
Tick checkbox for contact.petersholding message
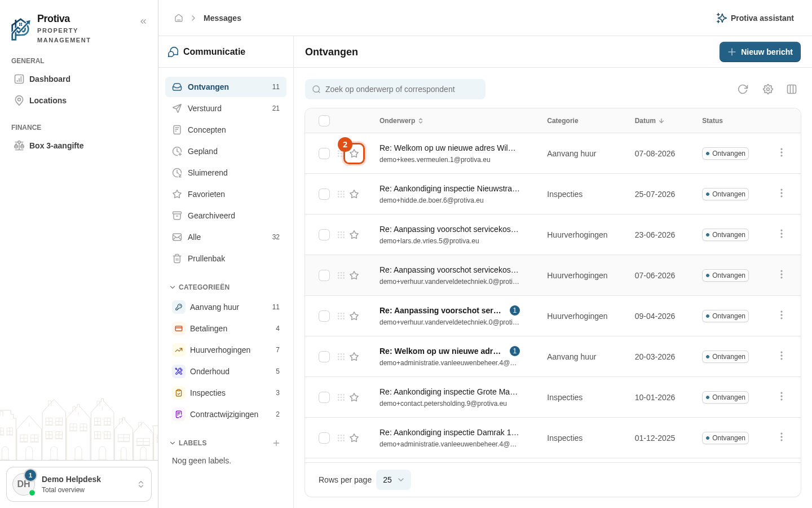pyautogui.click(x=324, y=397)
